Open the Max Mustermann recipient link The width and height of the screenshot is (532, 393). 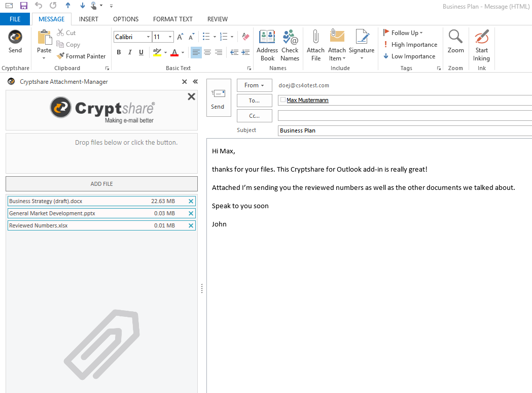(x=307, y=100)
